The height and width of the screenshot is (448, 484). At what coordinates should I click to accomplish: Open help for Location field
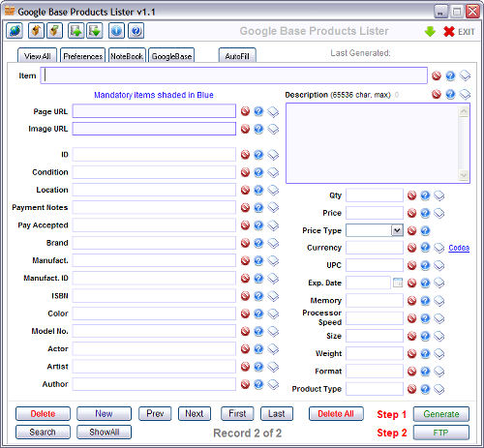pos(258,190)
